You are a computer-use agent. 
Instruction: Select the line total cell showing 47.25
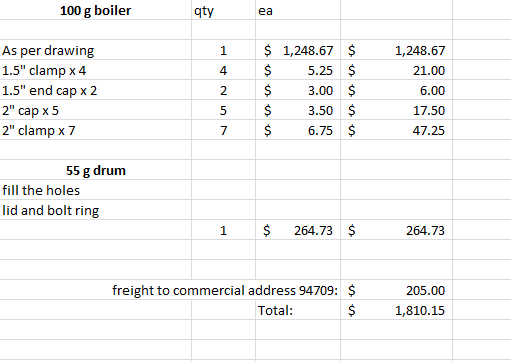(397, 130)
